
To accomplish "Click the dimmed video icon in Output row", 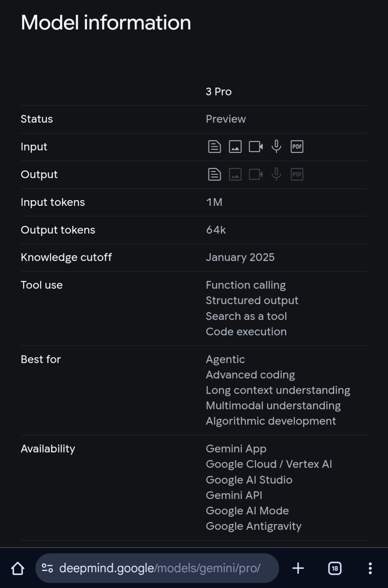I will coord(256,175).
